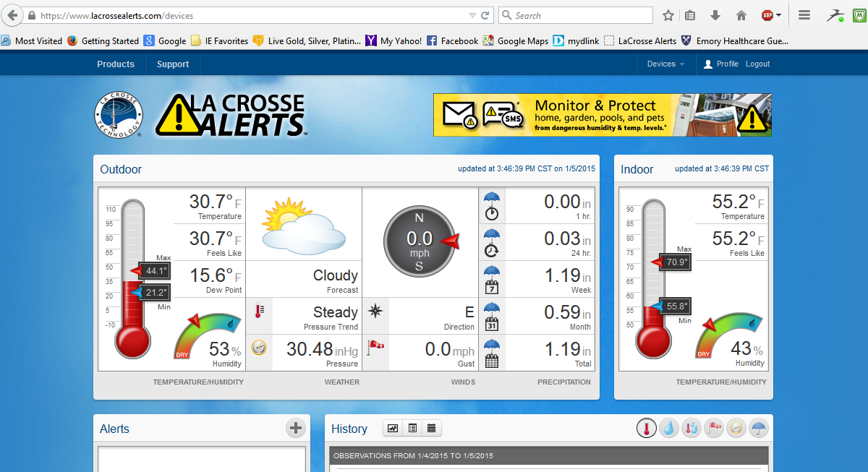The height and width of the screenshot is (472, 868).
Task: Expand the Devices dropdown menu
Action: [665, 64]
